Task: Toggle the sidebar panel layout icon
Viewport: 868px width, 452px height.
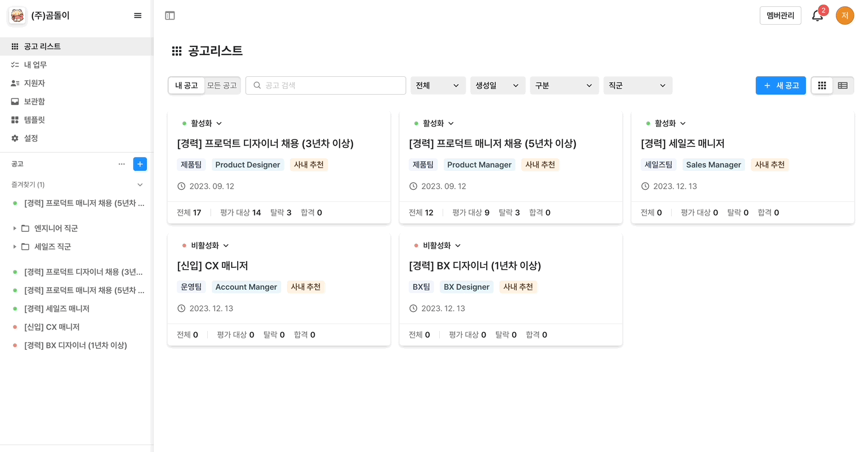Action: [x=170, y=15]
